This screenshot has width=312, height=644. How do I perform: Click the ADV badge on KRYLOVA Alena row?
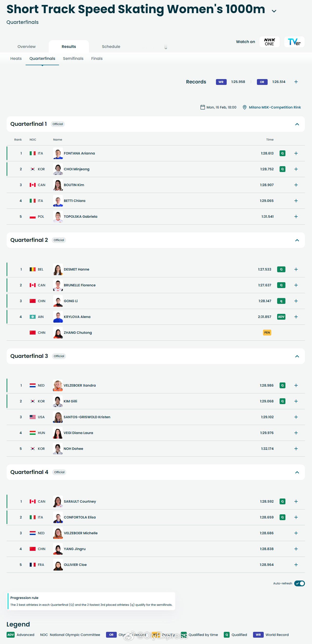[281, 317]
